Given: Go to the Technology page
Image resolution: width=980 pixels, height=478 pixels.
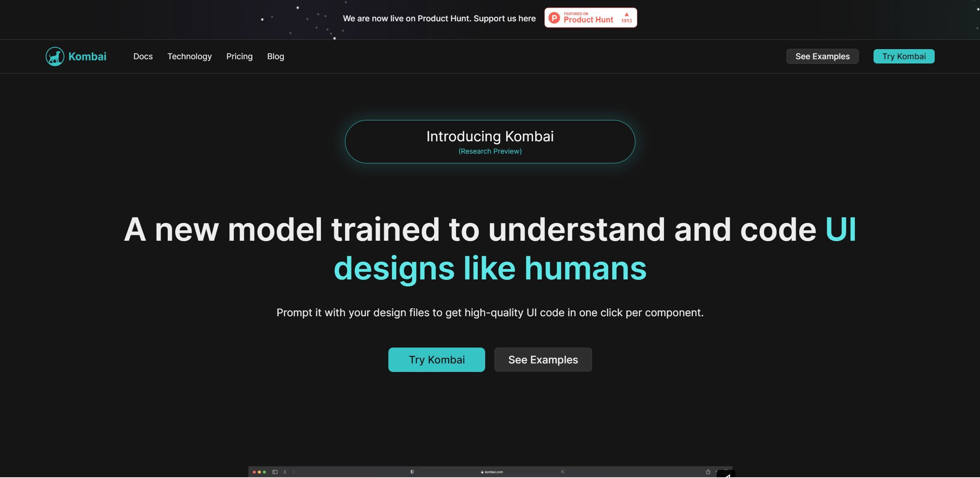Looking at the screenshot, I should pos(189,57).
